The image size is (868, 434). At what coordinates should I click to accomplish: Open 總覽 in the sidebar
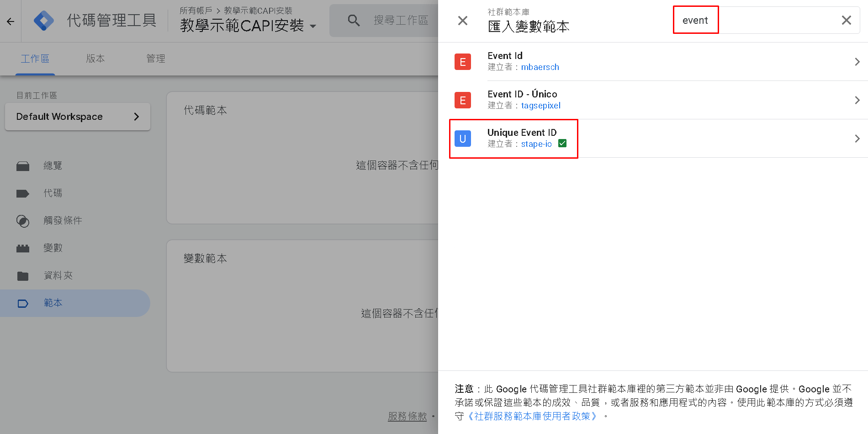coord(53,166)
